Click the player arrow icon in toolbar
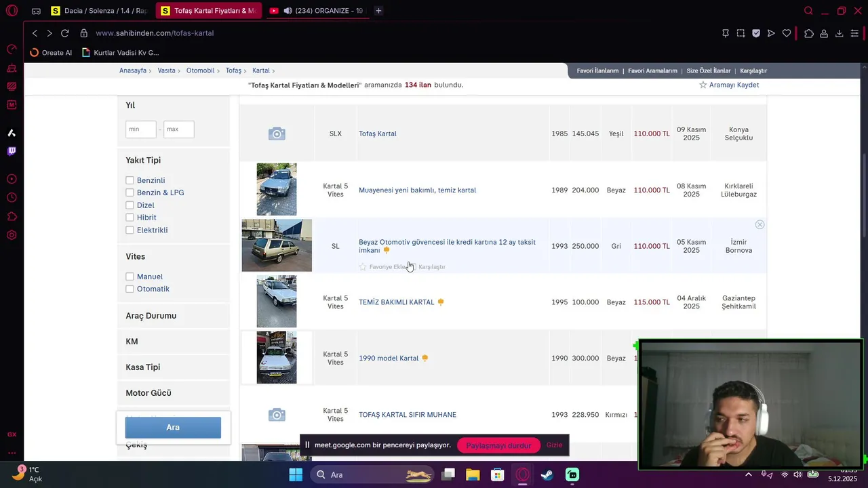This screenshot has width=868, height=488. 771,33
